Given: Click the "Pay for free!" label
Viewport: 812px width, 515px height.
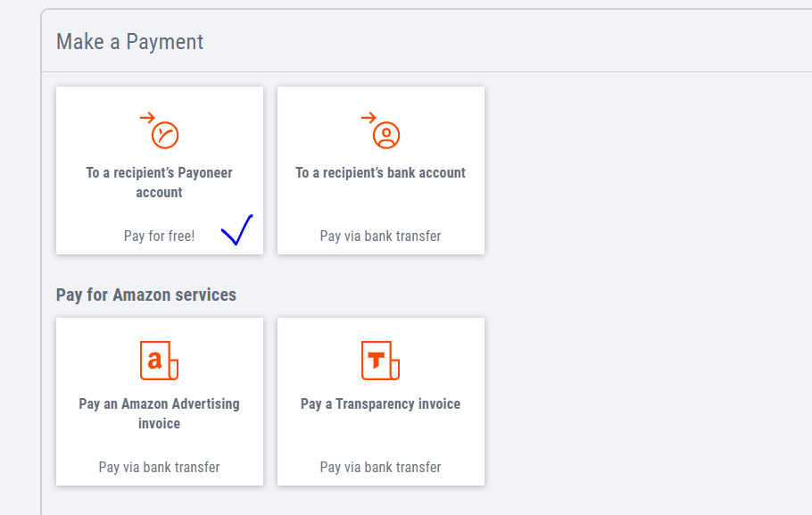Looking at the screenshot, I should pos(159,237).
